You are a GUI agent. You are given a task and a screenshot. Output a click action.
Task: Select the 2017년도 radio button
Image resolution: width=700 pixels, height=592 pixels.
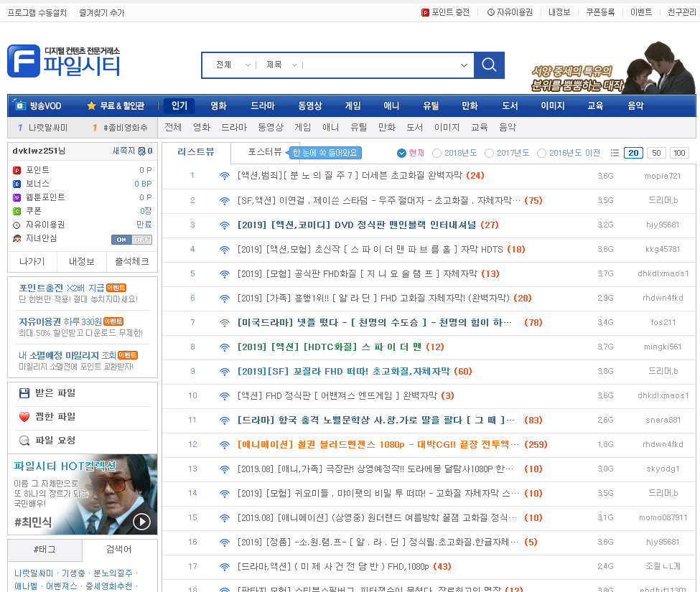490,153
